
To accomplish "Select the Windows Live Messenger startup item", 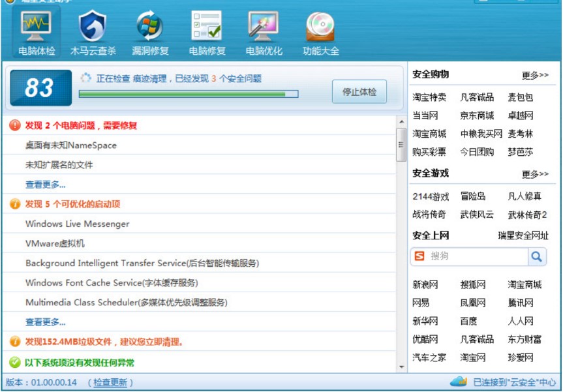I will pos(77,224).
